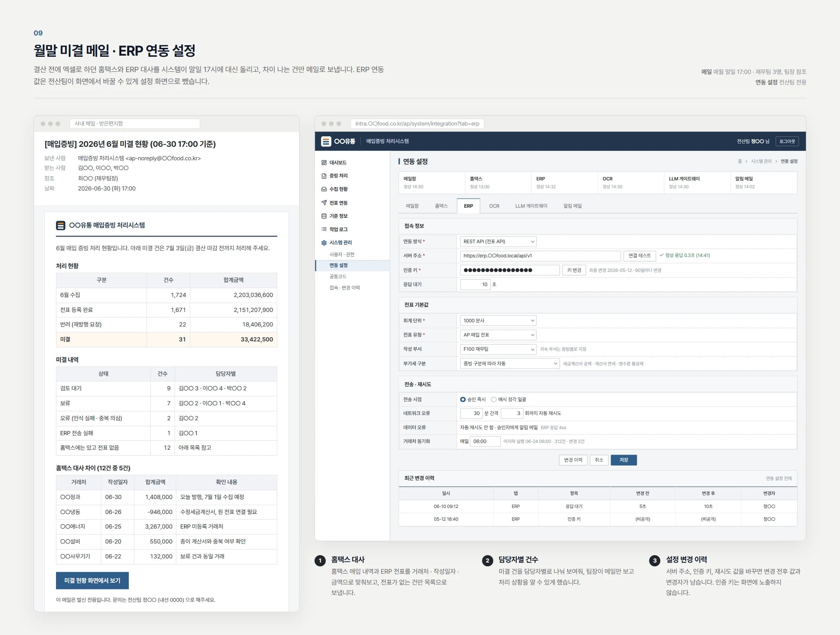Click the 저장 button
Screen dimensions: 840x635
tap(623, 460)
